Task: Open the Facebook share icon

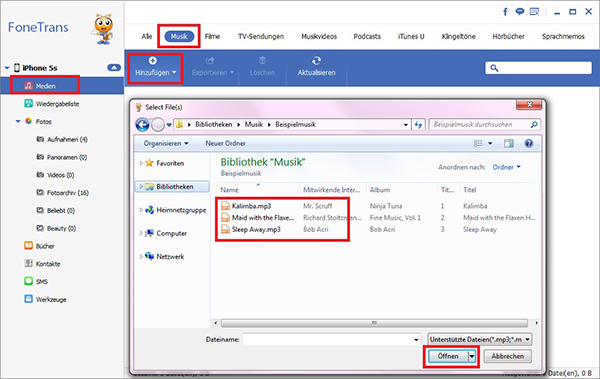Action: tap(505, 12)
